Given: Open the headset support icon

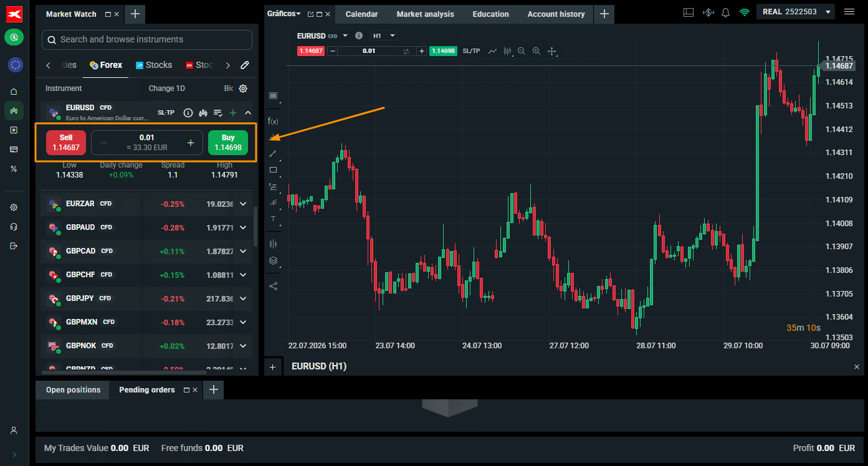Looking at the screenshot, I should (14, 227).
